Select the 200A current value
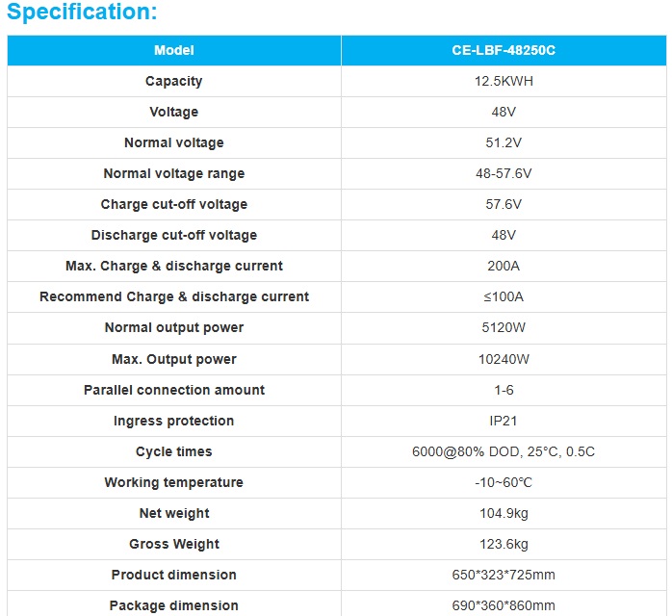Viewport: 672px width, 616px height. pyautogui.click(x=504, y=266)
